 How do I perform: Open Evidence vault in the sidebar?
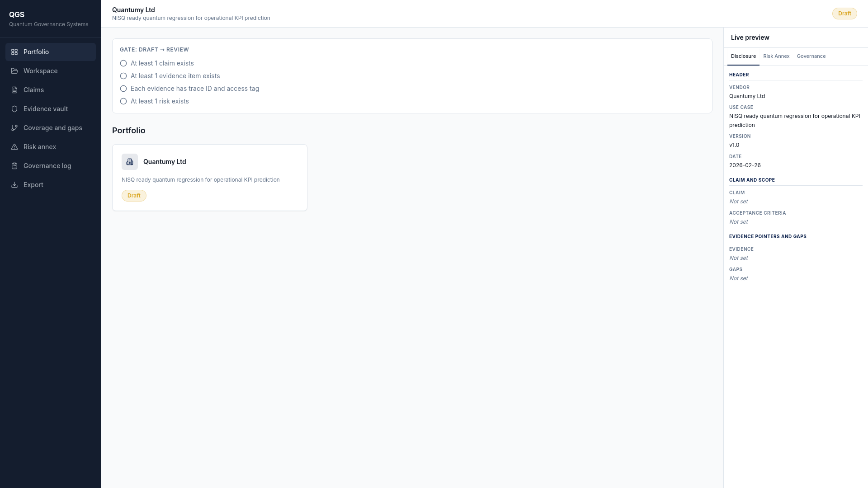pos(51,109)
